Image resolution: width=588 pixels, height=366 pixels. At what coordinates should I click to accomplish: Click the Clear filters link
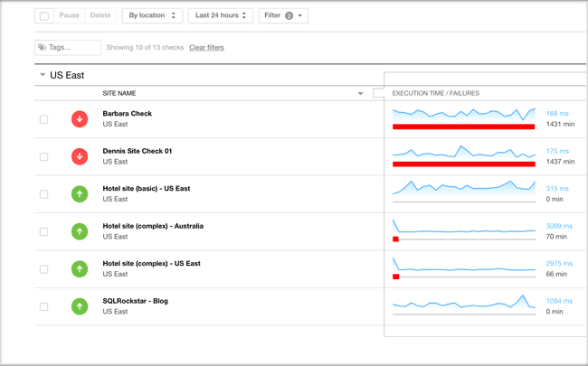(206, 48)
